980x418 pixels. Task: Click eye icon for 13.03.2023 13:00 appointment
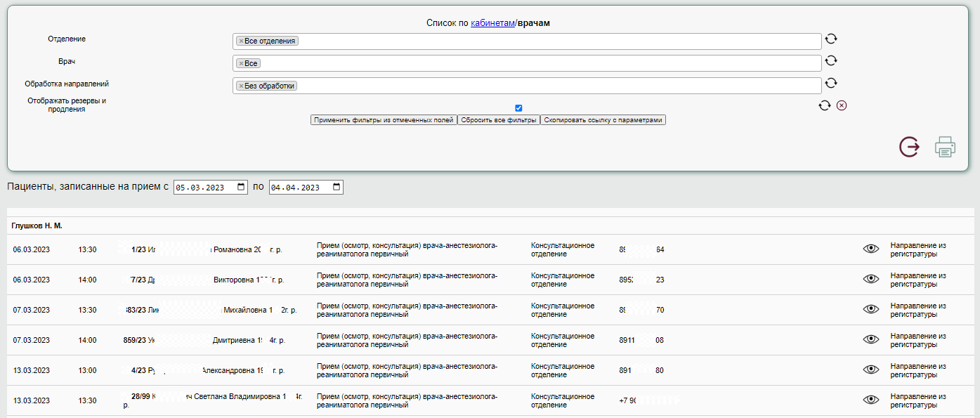871,370
